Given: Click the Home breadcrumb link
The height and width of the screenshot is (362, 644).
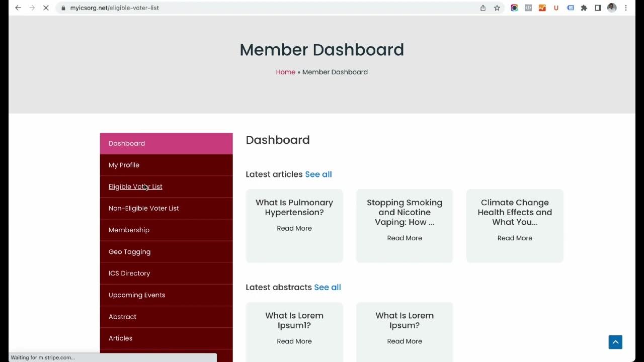Looking at the screenshot, I should coord(285,72).
